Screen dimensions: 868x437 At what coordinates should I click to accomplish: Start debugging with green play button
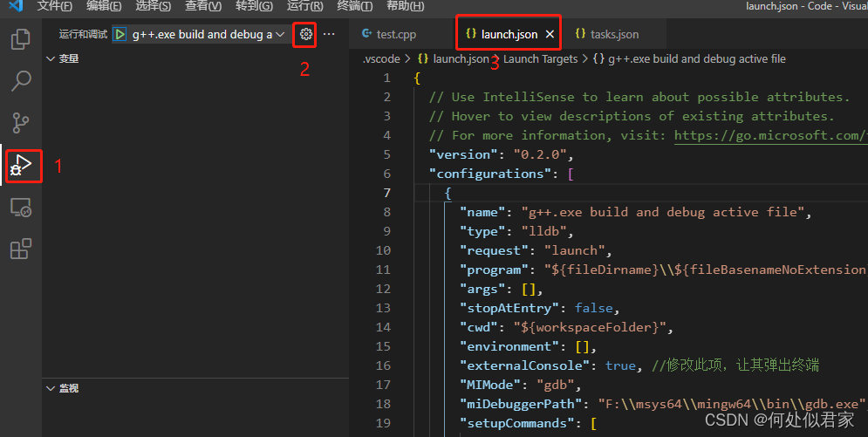(120, 34)
